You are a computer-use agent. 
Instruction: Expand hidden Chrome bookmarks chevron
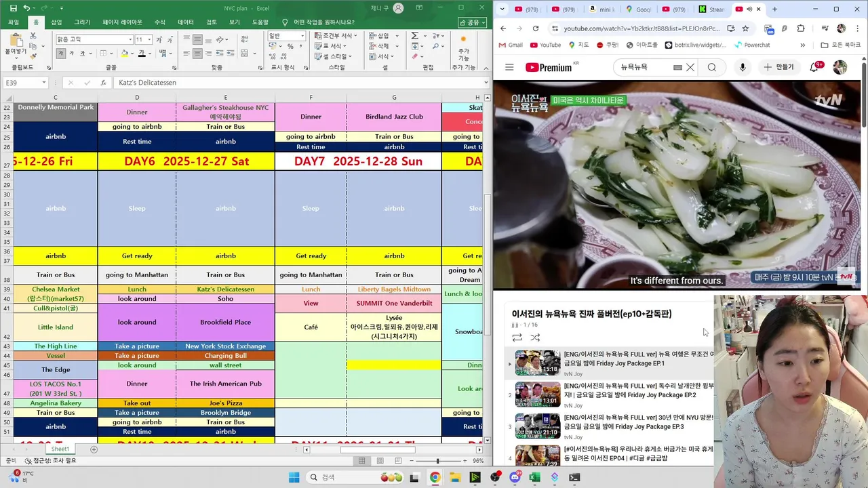pos(802,45)
